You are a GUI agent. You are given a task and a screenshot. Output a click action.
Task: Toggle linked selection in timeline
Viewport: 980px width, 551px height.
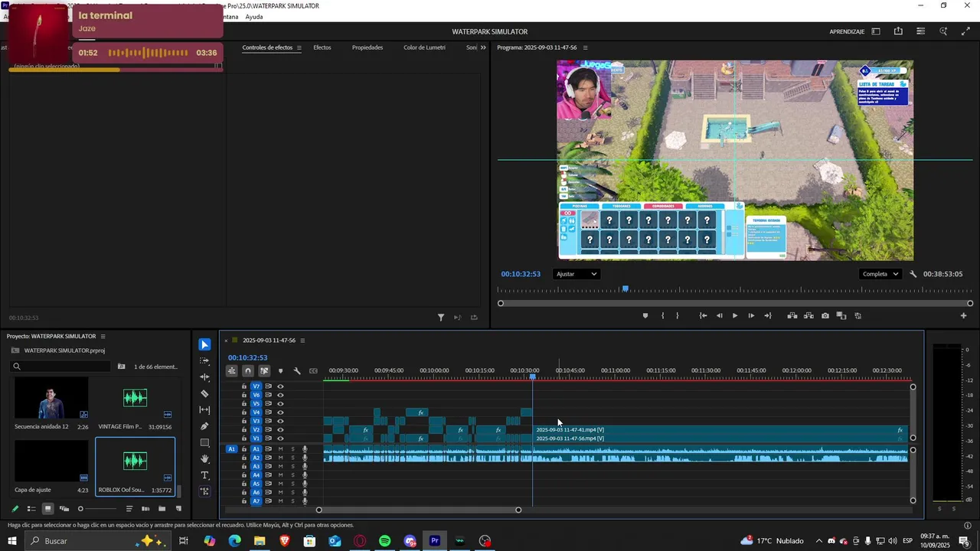(264, 371)
